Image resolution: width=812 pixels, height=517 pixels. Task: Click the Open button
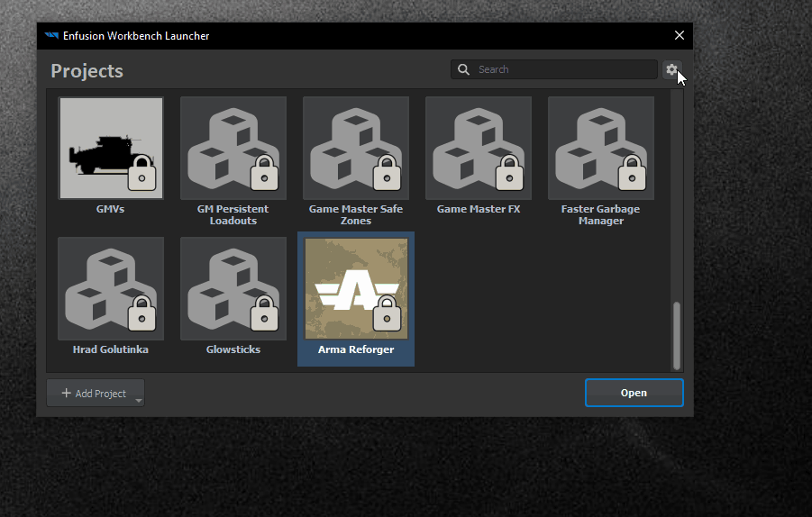[x=634, y=393]
